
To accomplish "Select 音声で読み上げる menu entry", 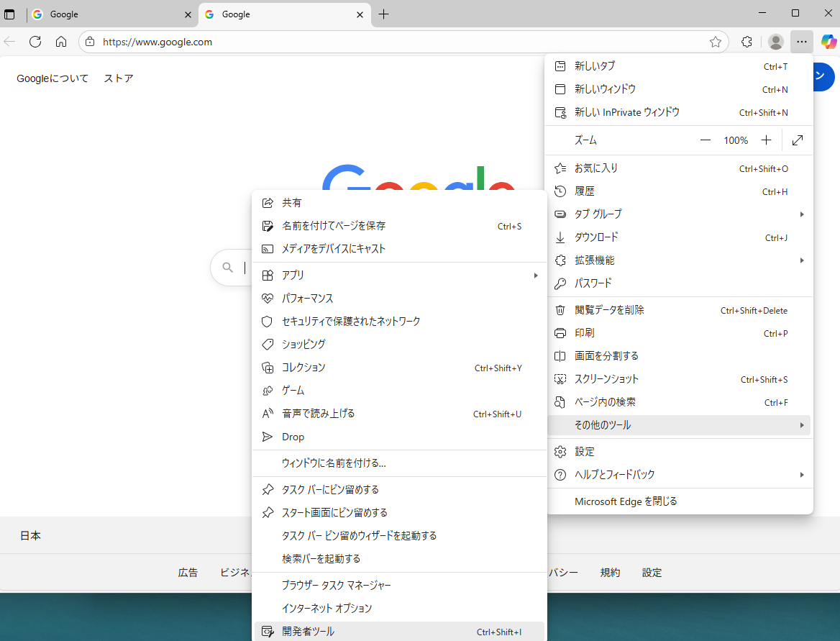I will point(319,414).
